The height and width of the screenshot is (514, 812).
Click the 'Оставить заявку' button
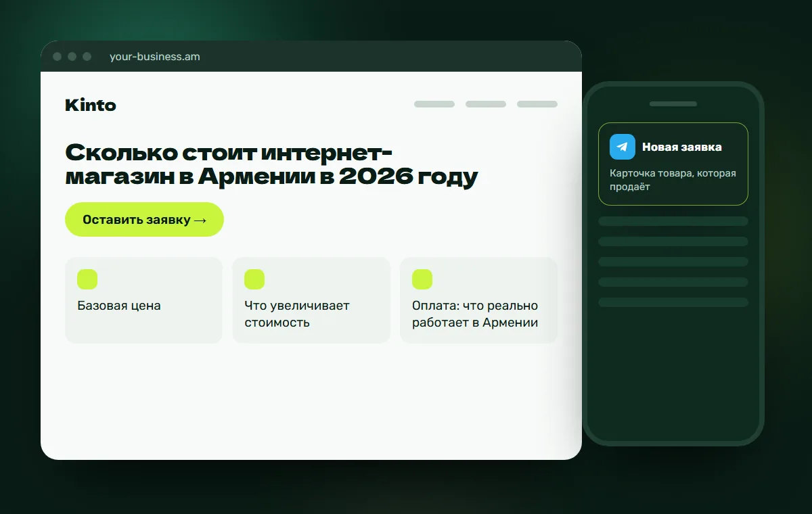[x=144, y=220]
